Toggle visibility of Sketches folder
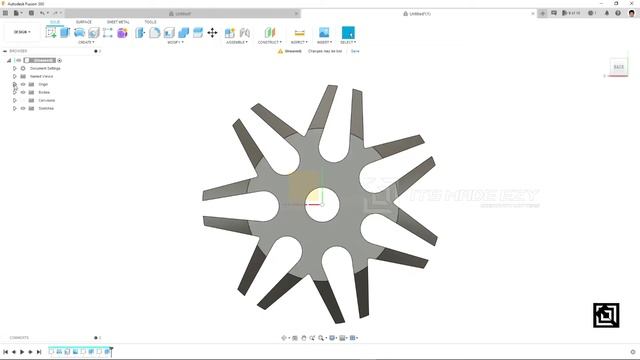 [x=23, y=108]
